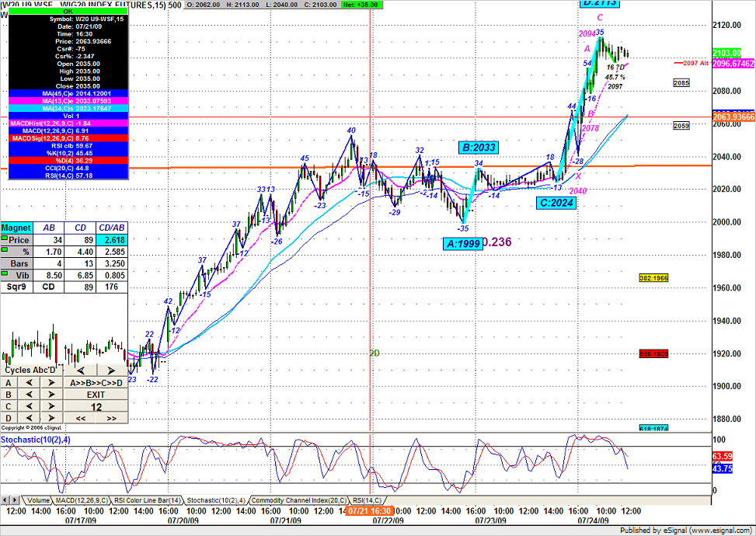Screen dimensions: 756x536
Task: Click right arrow beside point B
Action: pos(51,395)
